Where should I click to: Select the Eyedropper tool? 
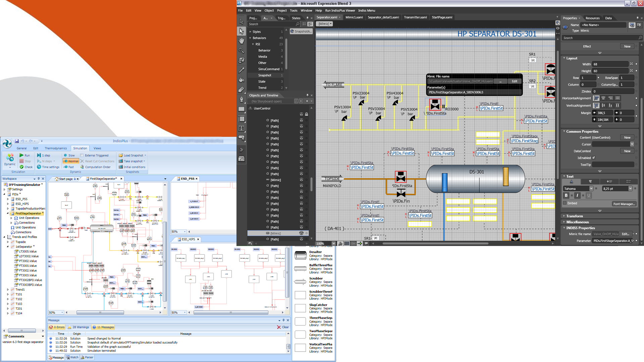241,70
